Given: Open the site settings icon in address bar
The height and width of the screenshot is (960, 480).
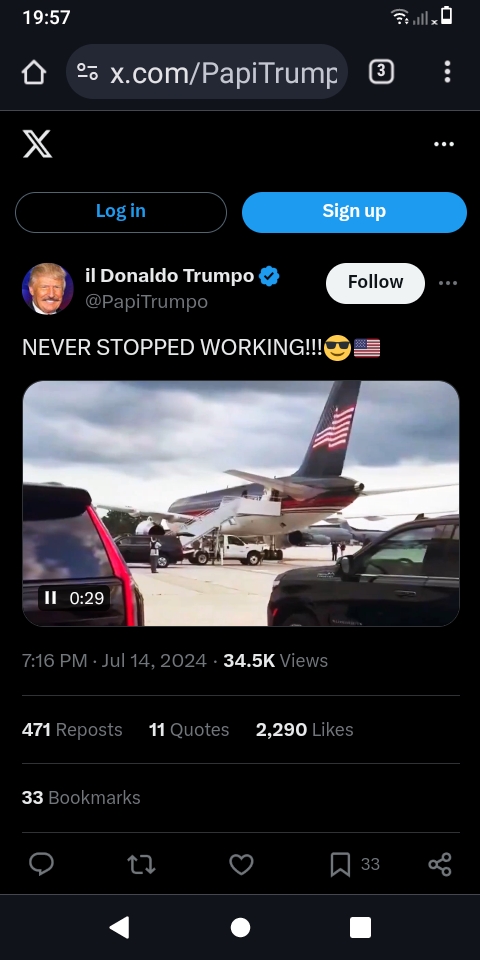Looking at the screenshot, I should tap(88, 72).
